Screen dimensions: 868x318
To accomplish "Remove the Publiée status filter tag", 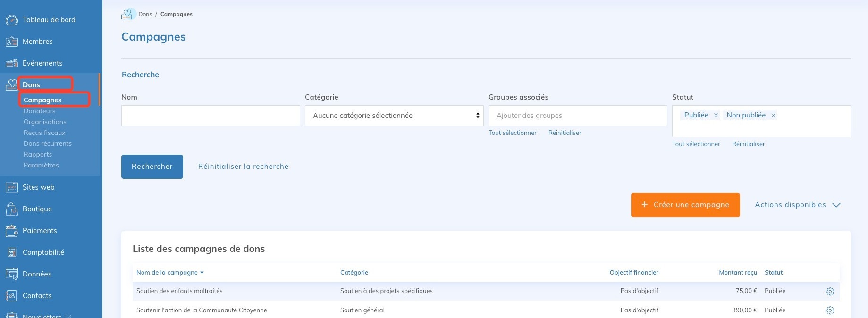I will point(716,115).
